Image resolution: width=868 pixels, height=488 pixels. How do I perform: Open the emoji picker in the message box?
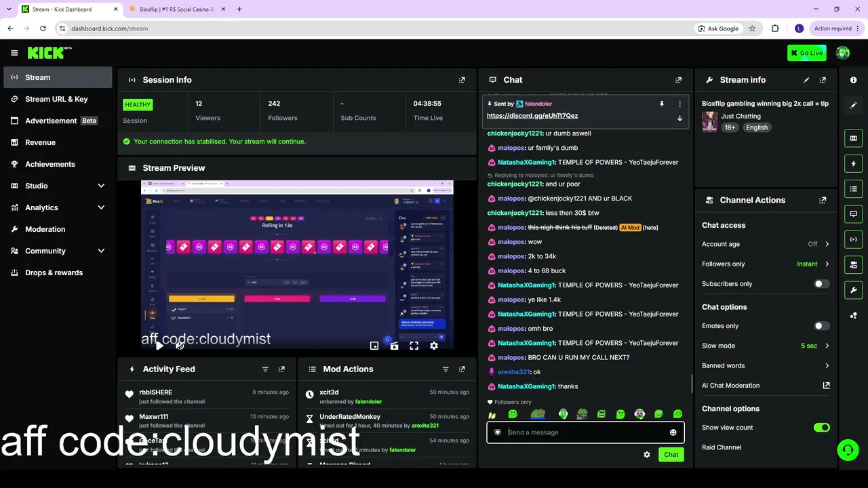click(673, 432)
